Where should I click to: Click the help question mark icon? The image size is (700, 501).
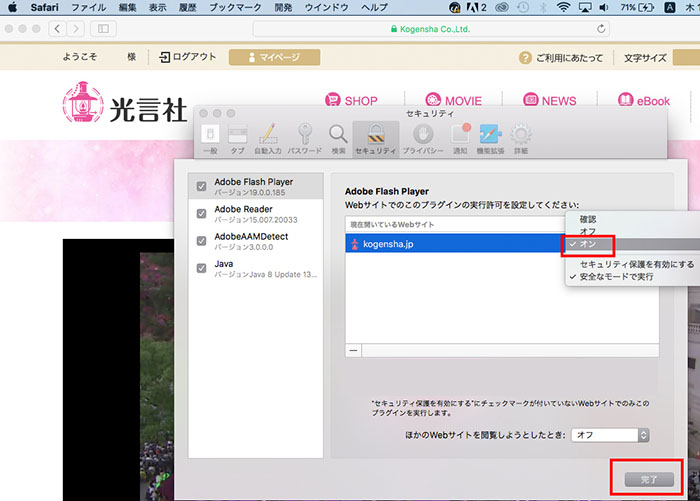tap(525, 58)
